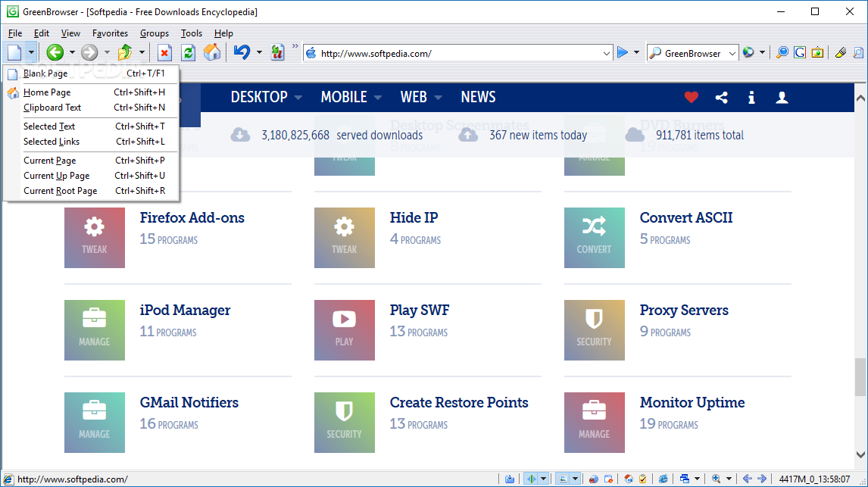The width and height of the screenshot is (868, 487).
Task: Go back with the green Back arrow
Action: 55,53
